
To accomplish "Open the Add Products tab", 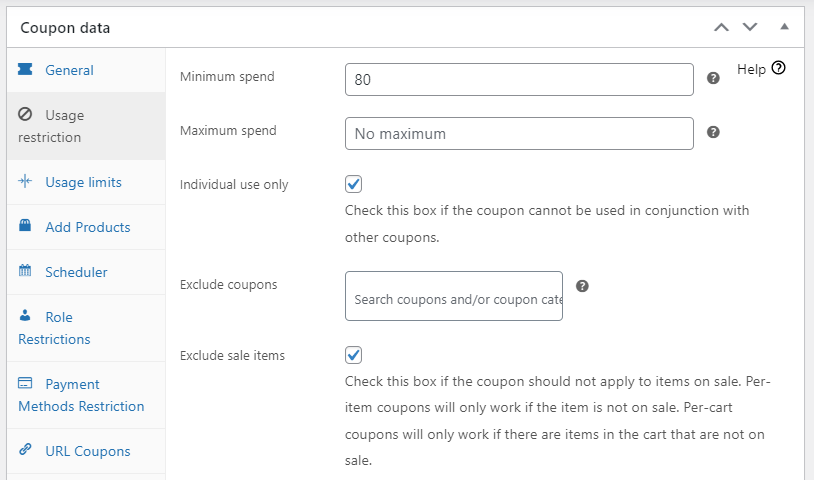I will [87, 227].
